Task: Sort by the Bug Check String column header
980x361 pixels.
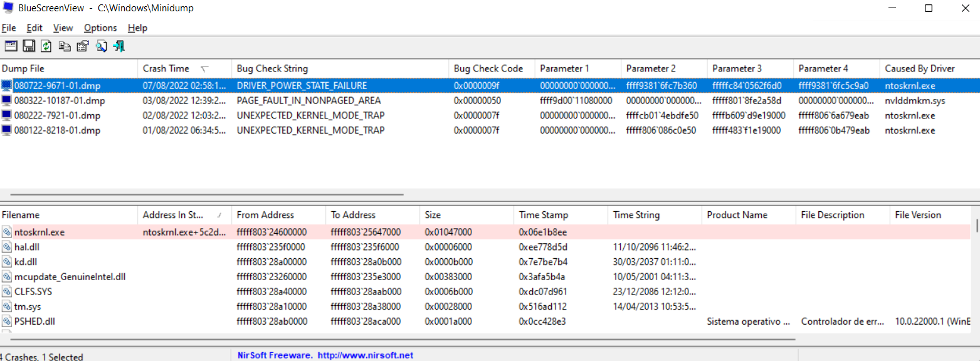Action: point(272,68)
